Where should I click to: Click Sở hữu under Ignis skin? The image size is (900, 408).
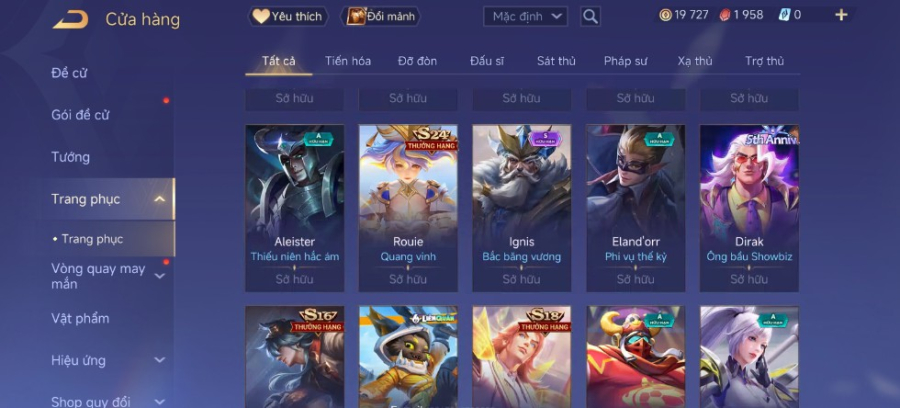tap(521, 279)
